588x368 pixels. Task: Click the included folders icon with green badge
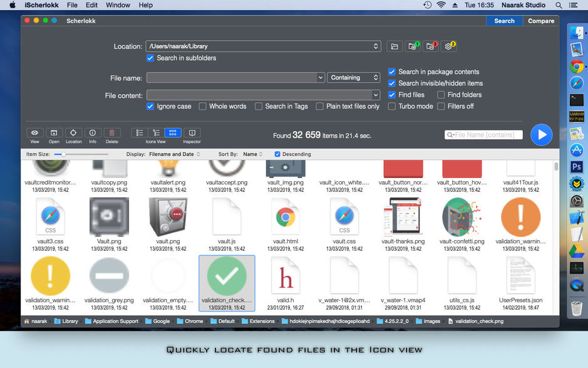[x=413, y=46]
